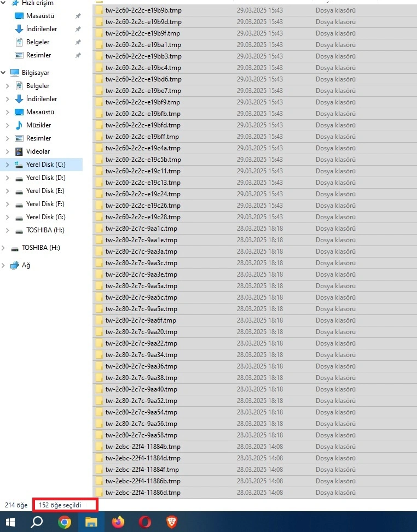417x532 pixels.
Task: Expand İndirilenler under Bilgisayar
Action: (x=8, y=99)
